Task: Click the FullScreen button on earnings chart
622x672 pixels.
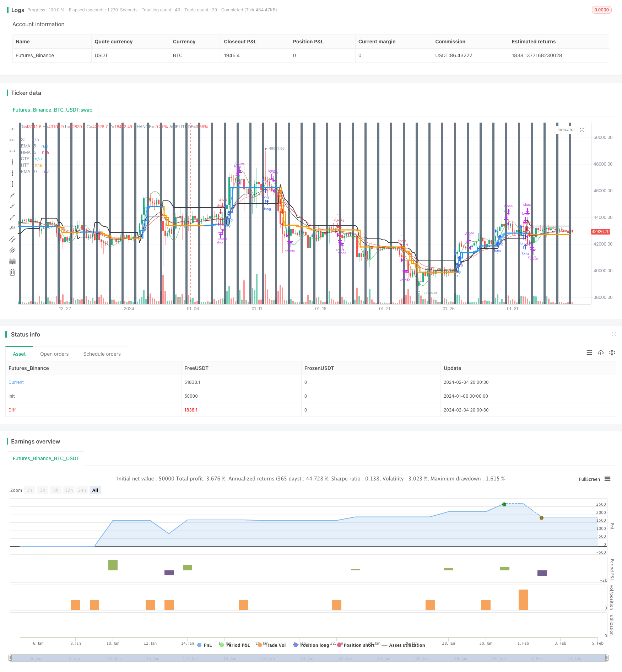Action: point(589,479)
